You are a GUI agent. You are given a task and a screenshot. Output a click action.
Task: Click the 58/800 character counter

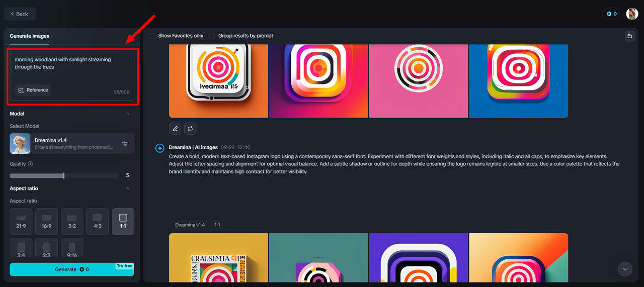[x=121, y=92]
